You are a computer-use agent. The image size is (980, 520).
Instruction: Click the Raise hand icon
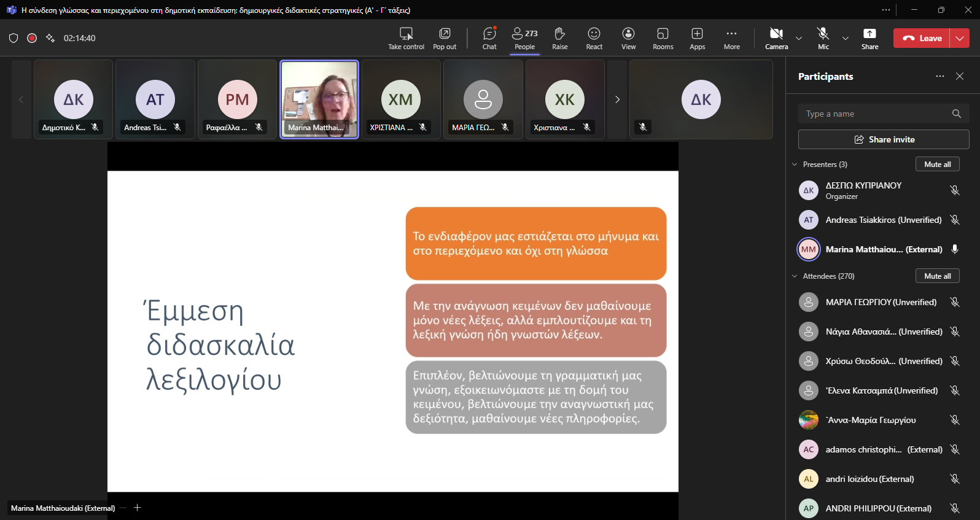(559, 38)
